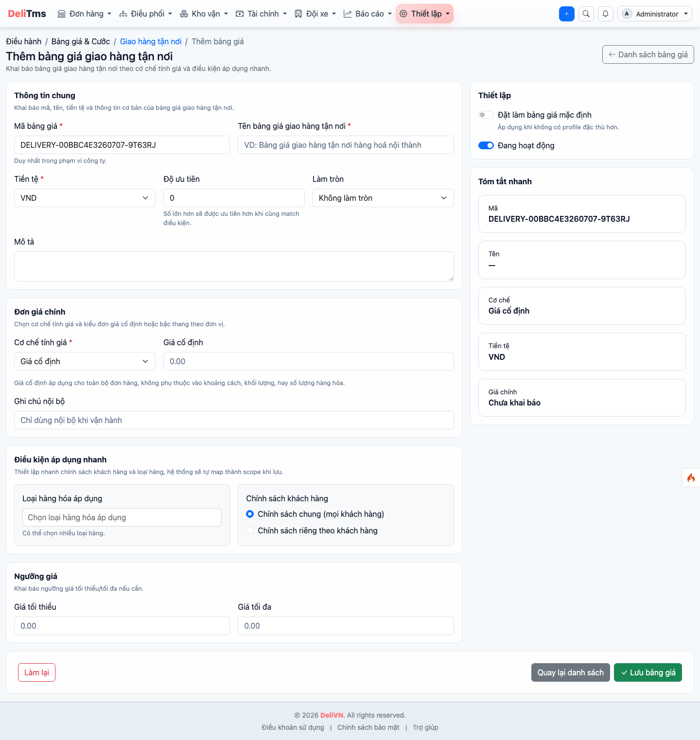Click the Làm lại reset button
The width and height of the screenshot is (700, 740).
(x=36, y=672)
